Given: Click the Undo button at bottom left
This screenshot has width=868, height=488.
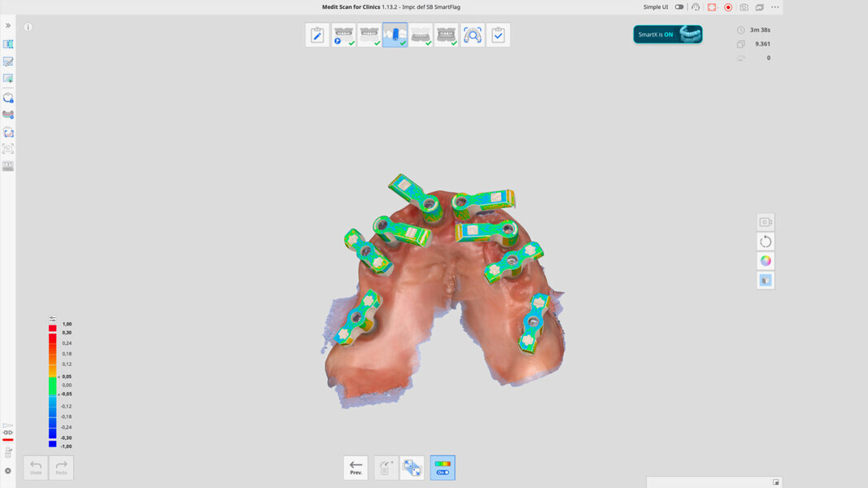Looking at the screenshot, I should pos(34,467).
